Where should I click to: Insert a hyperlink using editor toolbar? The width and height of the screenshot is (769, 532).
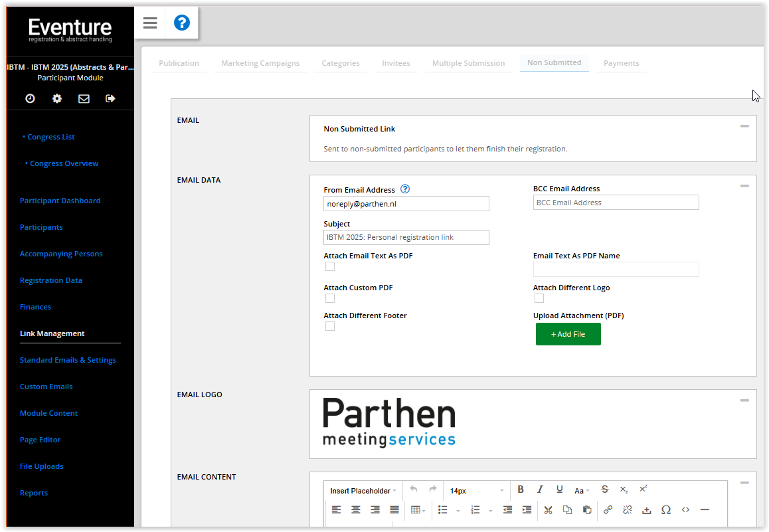click(x=608, y=509)
